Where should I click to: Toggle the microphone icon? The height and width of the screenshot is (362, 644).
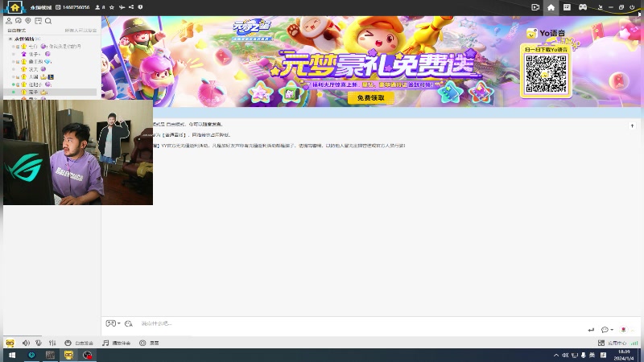pos(39,343)
